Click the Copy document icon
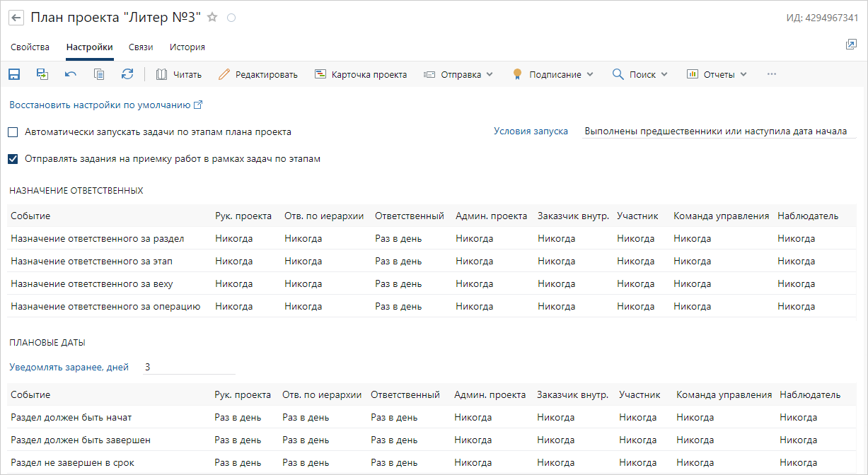The height and width of the screenshot is (475, 868). pyautogui.click(x=99, y=74)
